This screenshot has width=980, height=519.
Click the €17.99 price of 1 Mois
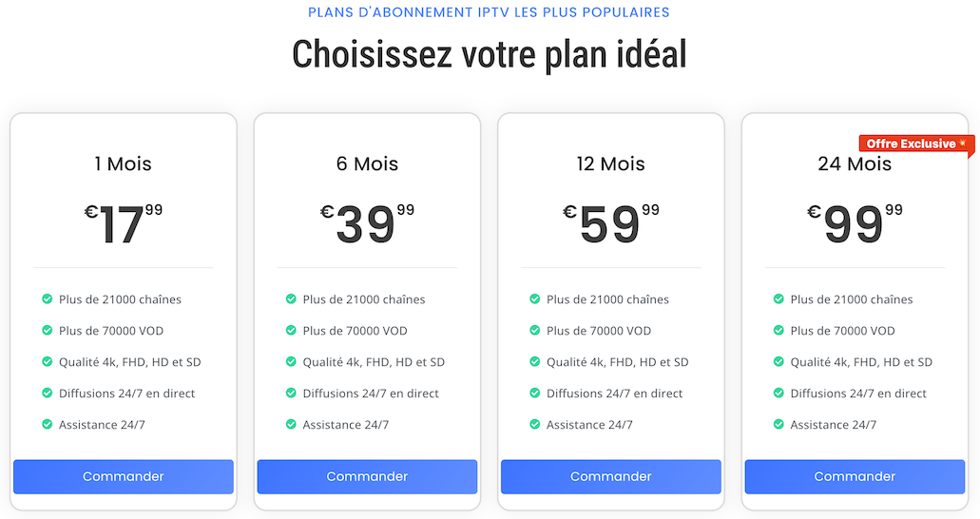(x=124, y=224)
